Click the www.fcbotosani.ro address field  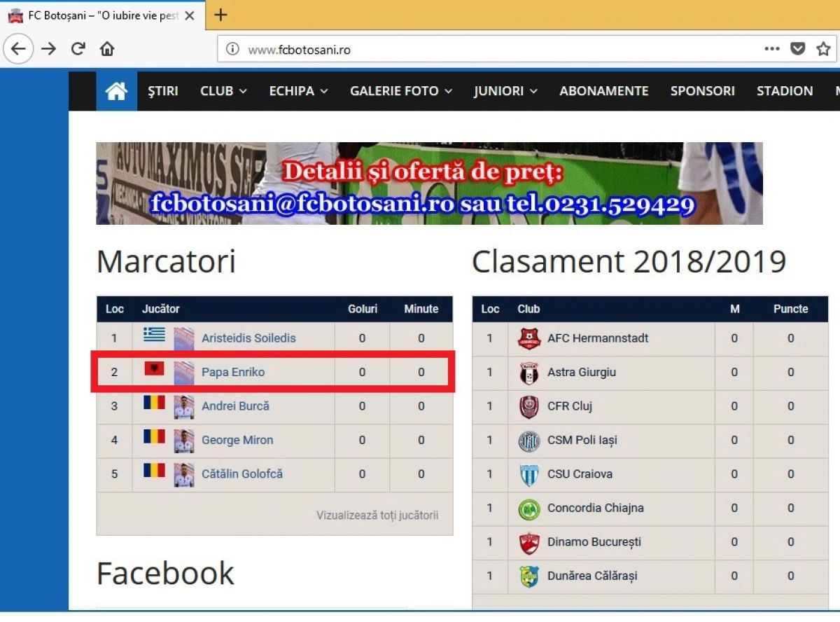(x=490, y=50)
